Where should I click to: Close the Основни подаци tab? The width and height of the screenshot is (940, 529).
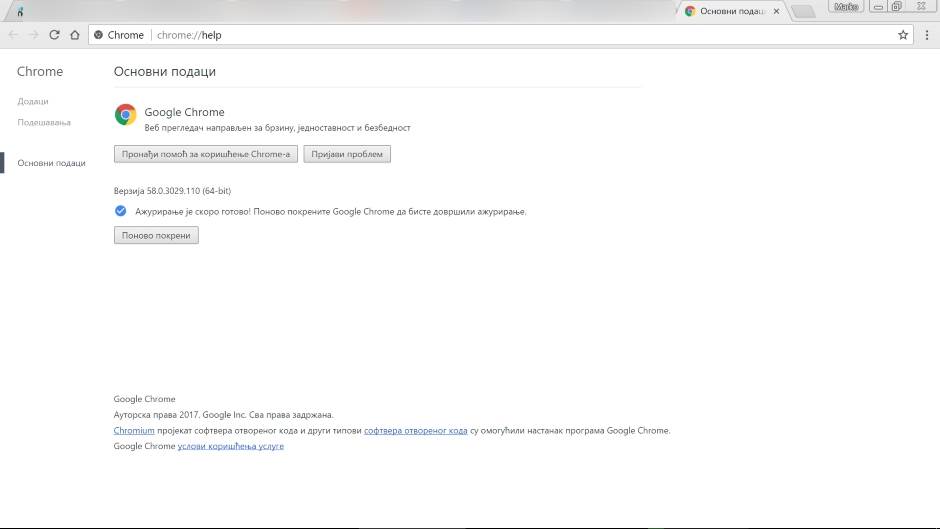[x=776, y=11]
